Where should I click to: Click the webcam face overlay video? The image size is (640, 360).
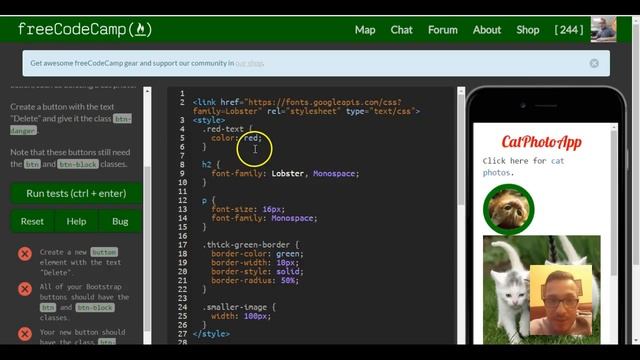560,300
